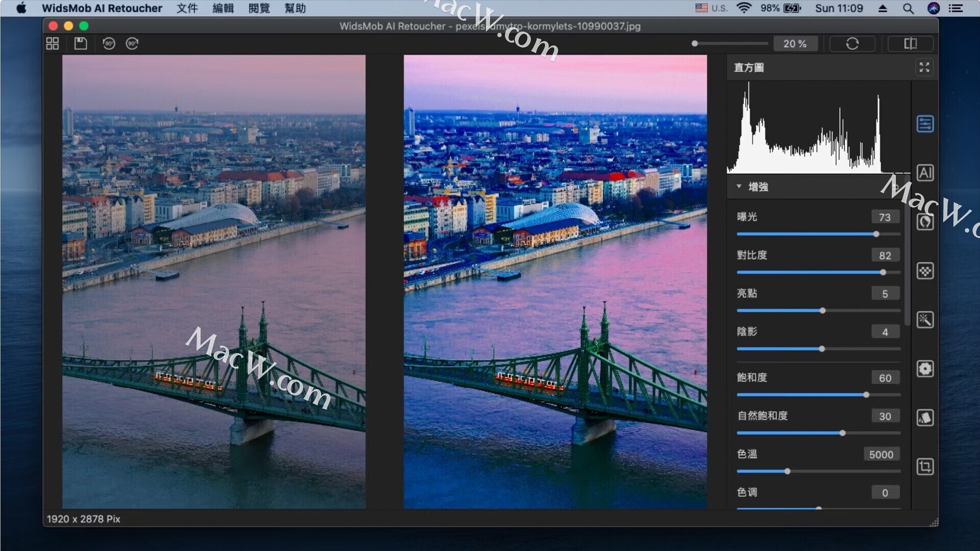Click the 20 % zoom field

(795, 44)
